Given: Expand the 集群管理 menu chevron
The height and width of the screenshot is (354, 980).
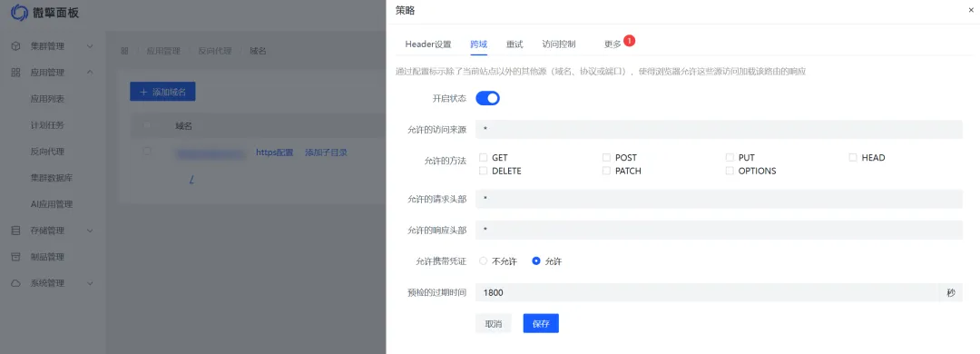Looking at the screenshot, I should point(90,46).
